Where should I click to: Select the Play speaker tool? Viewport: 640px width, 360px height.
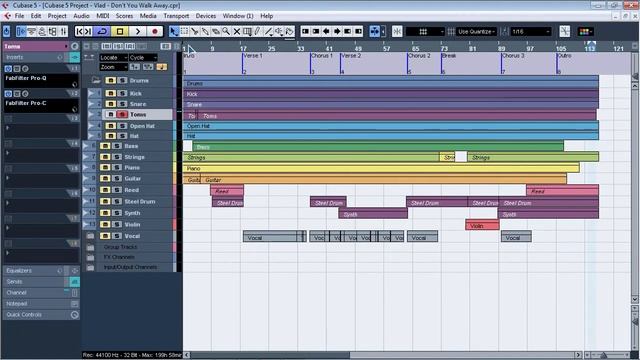coord(279,31)
